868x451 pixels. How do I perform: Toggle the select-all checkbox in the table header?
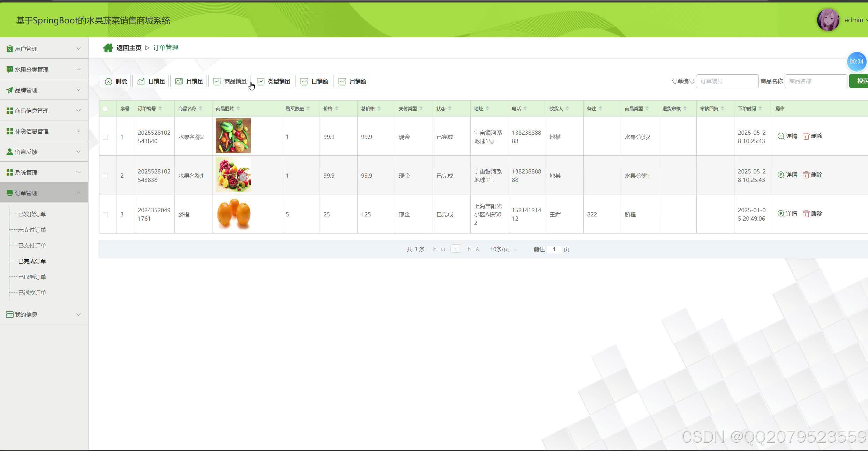105,109
